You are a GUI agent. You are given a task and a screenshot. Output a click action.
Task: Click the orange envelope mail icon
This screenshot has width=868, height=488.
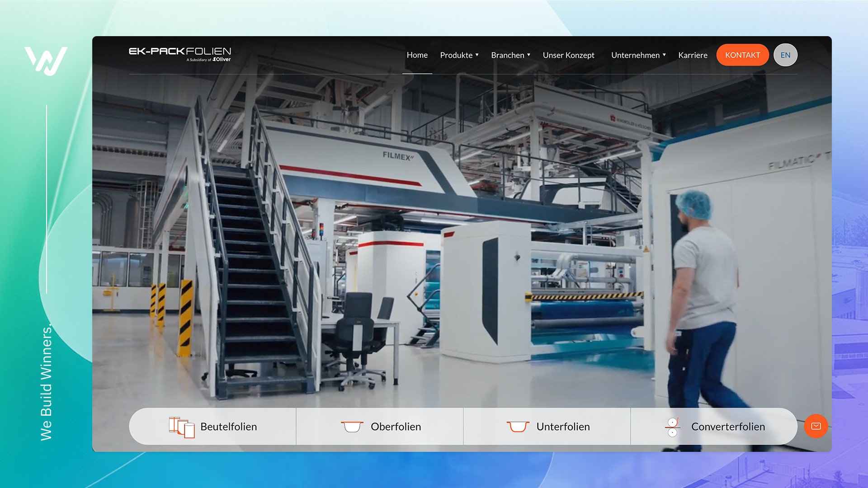click(816, 426)
